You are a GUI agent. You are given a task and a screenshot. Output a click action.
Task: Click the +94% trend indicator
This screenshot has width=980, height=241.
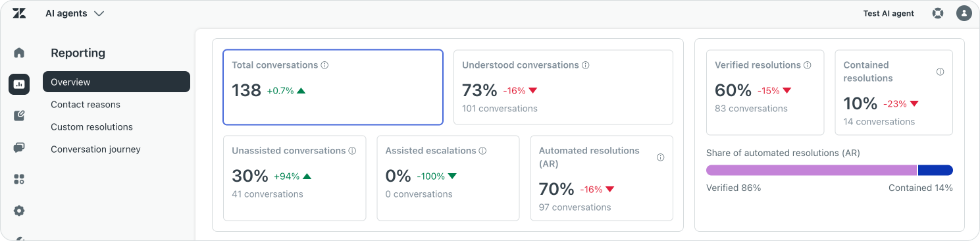click(x=292, y=176)
